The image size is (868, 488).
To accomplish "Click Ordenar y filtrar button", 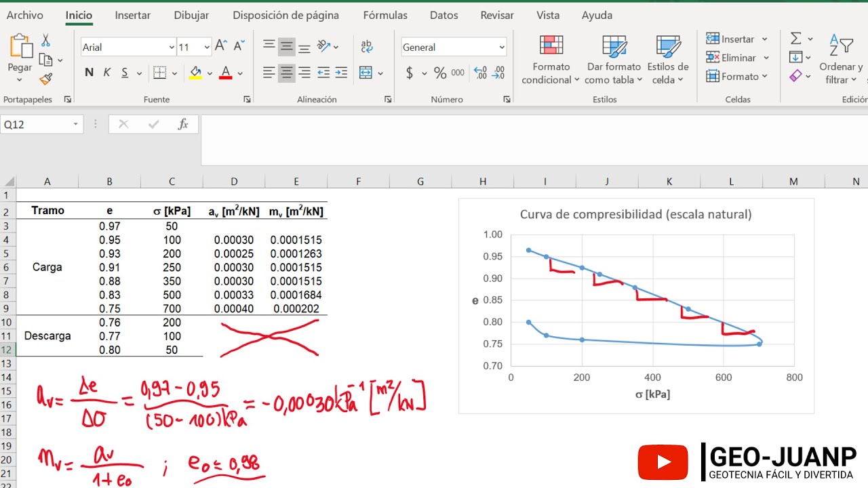I will pyautogui.click(x=841, y=60).
